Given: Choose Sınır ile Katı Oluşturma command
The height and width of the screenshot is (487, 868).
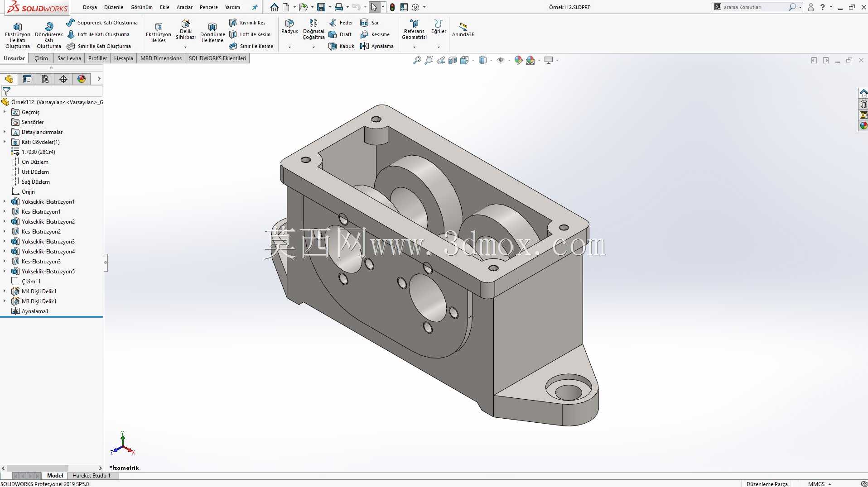Looking at the screenshot, I should point(99,46).
